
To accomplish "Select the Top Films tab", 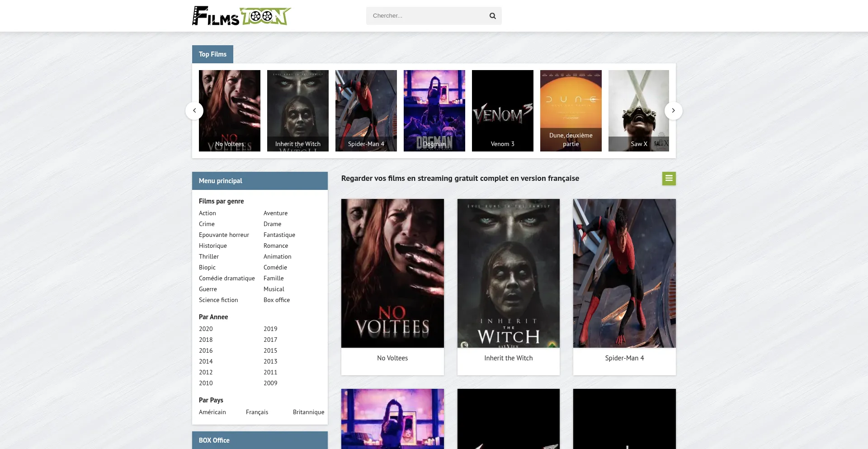I will pos(212,54).
